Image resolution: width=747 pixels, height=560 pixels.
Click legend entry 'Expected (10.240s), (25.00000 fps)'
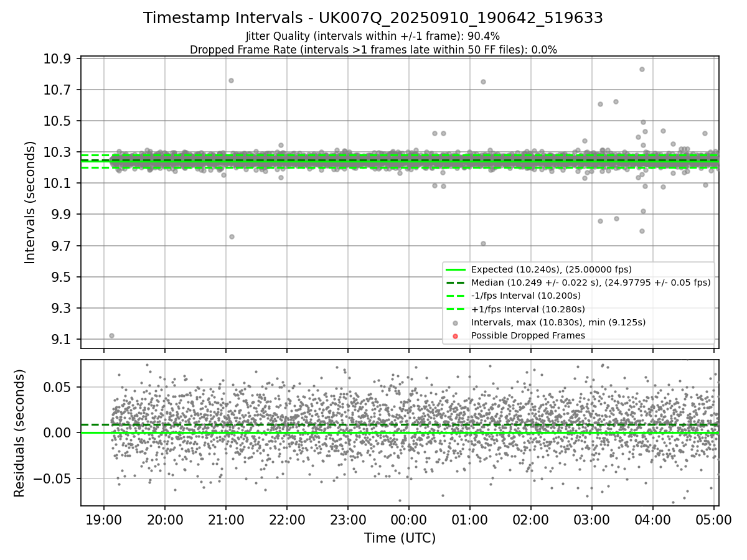coord(552,269)
